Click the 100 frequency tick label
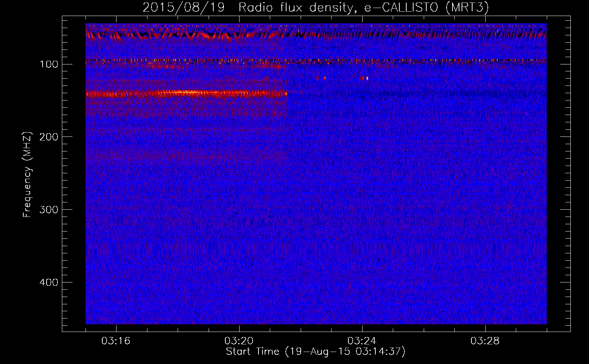This screenshot has width=589, height=364. coord(49,64)
